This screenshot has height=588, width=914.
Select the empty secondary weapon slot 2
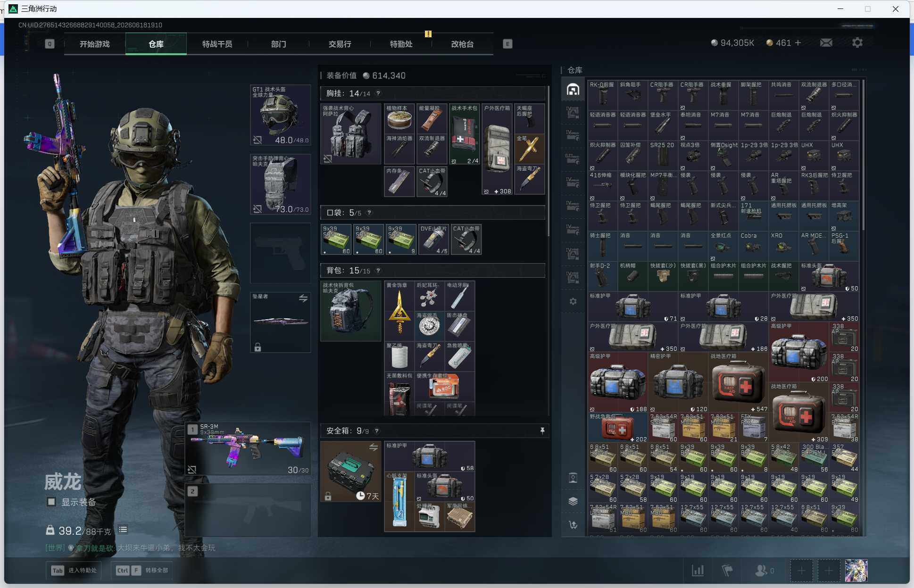point(248,510)
